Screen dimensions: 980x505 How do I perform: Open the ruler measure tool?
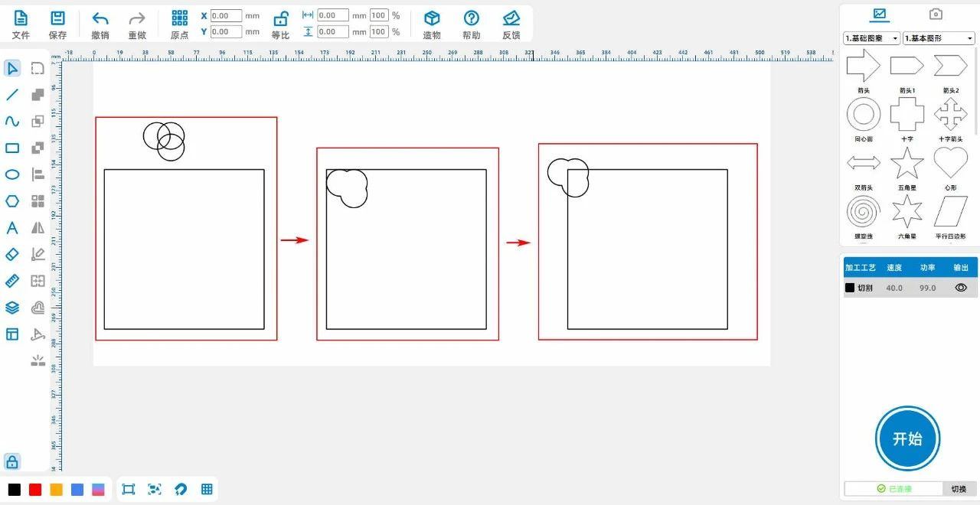tap(12, 281)
